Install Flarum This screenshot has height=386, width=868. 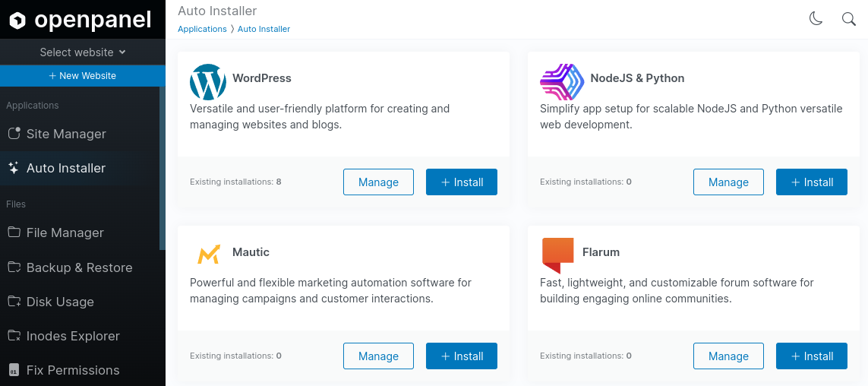pyautogui.click(x=812, y=356)
